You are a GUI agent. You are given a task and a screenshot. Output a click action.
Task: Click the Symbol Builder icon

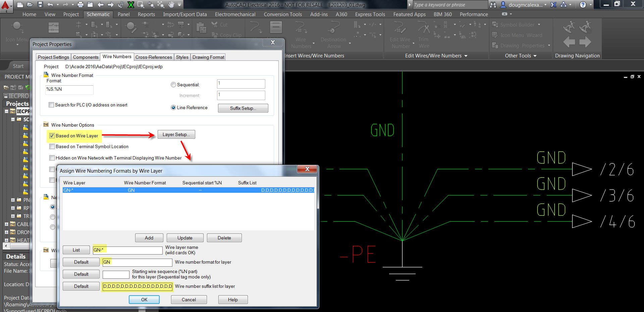tap(495, 25)
